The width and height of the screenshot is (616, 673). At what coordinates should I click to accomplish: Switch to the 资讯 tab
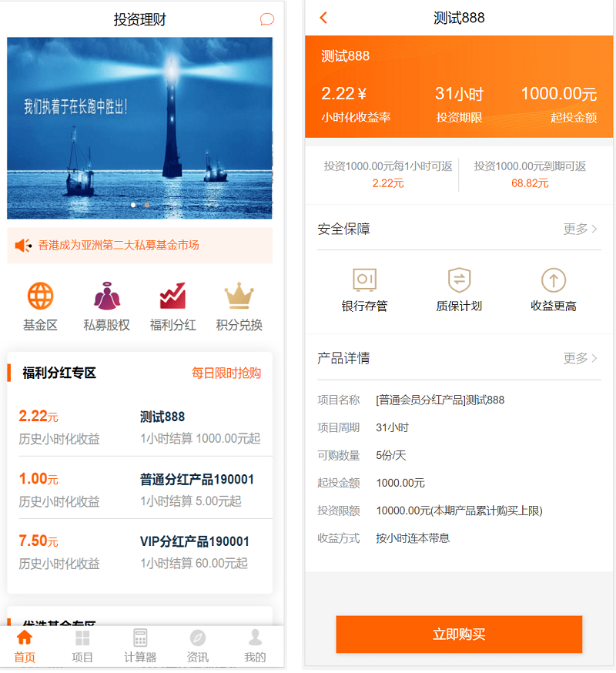coord(198,646)
